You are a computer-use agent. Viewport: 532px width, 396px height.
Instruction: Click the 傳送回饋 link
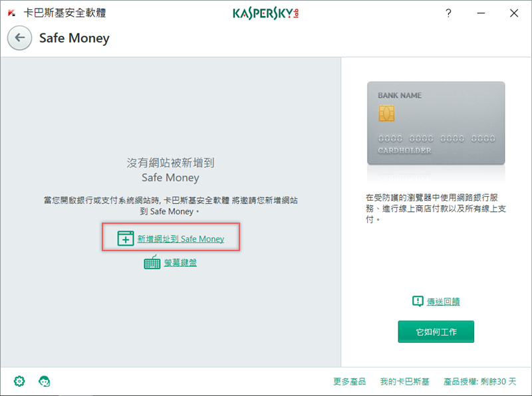point(443,302)
